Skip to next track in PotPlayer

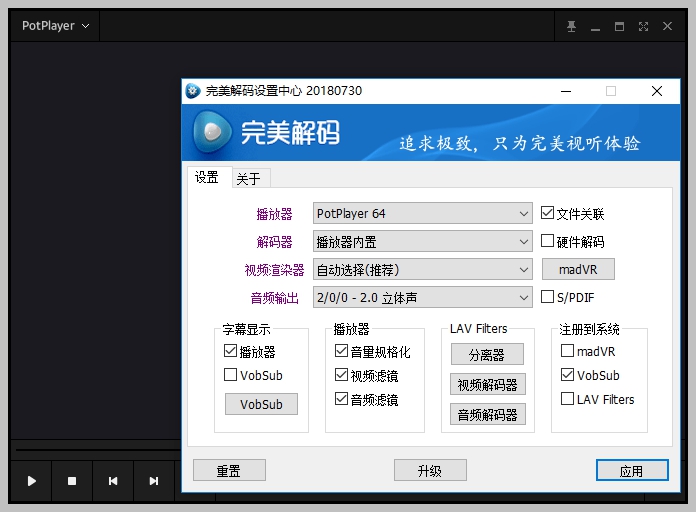click(x=154, y=481)
